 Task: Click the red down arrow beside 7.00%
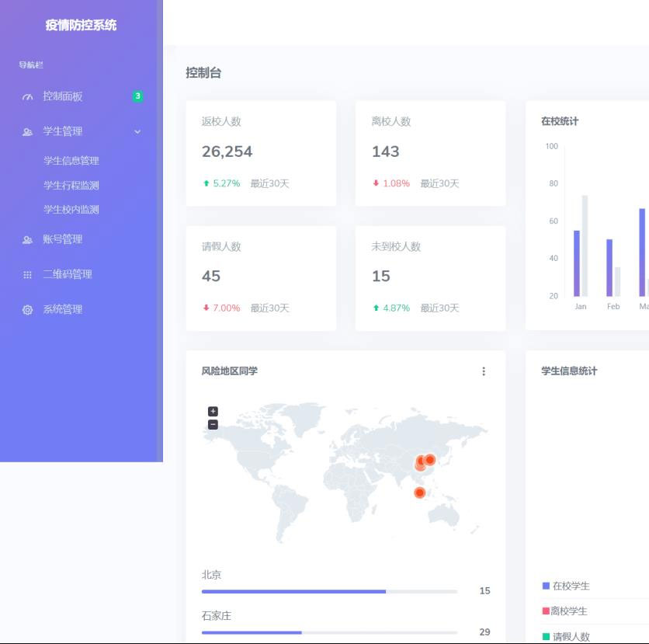pyautogui.click(x=206, y=308)
